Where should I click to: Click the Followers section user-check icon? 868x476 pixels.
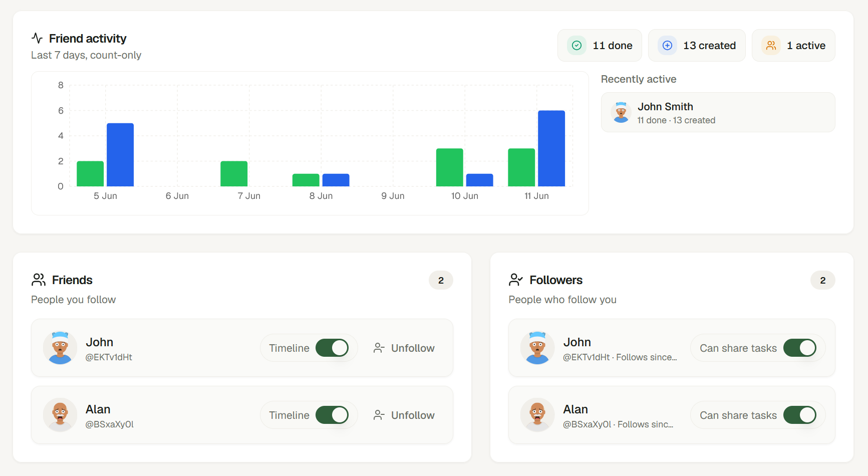(516, 280)
